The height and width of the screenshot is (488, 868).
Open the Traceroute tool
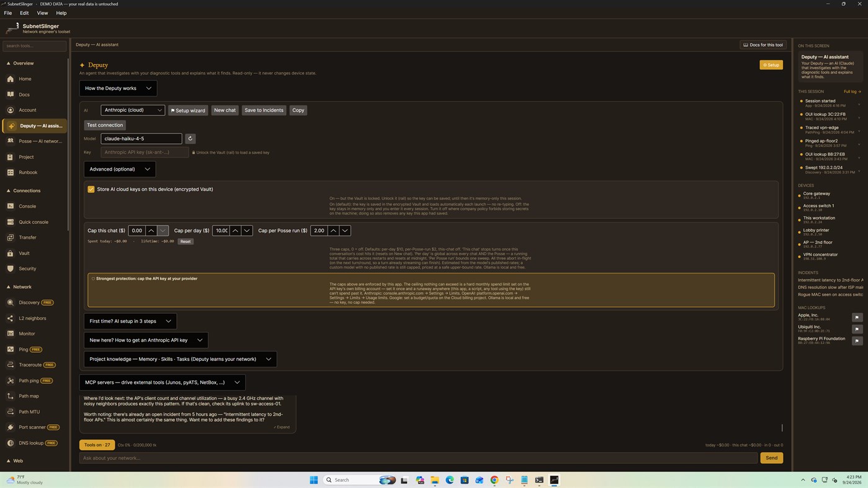tap(34, 365)
